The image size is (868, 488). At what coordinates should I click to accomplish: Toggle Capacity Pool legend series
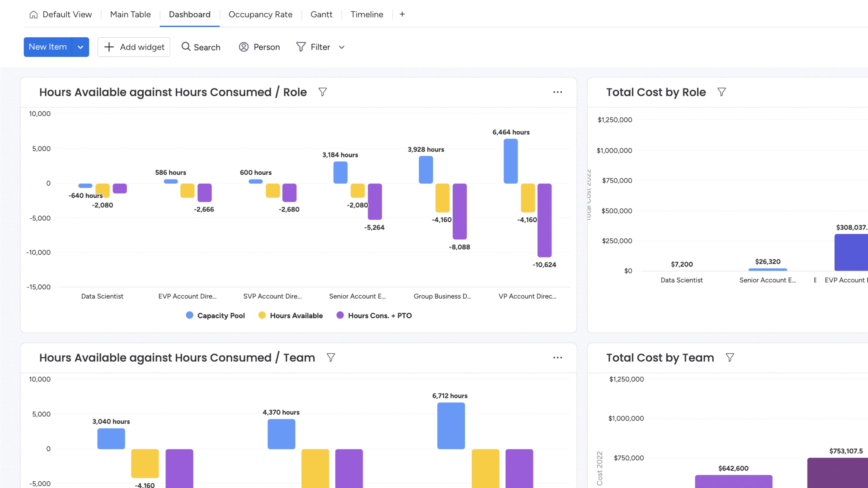(216, 315)
